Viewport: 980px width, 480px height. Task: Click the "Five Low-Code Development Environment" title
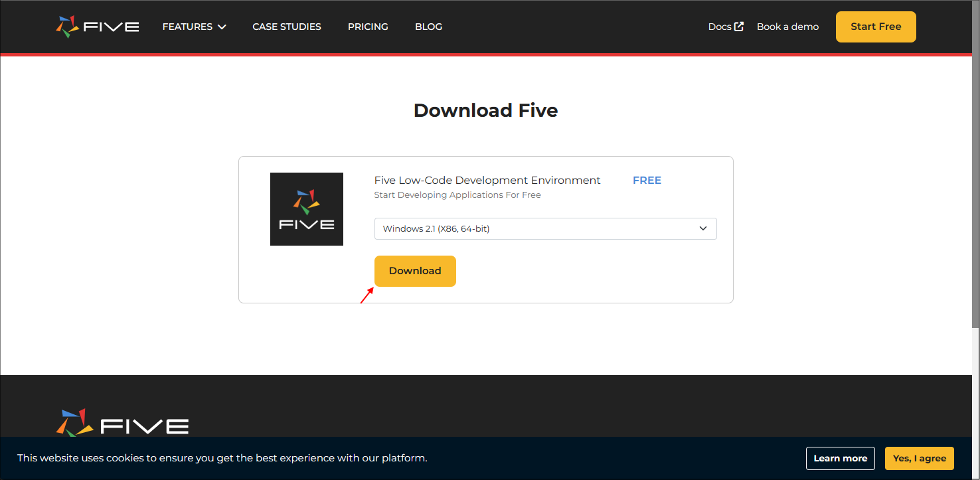[x=487, y=181]
